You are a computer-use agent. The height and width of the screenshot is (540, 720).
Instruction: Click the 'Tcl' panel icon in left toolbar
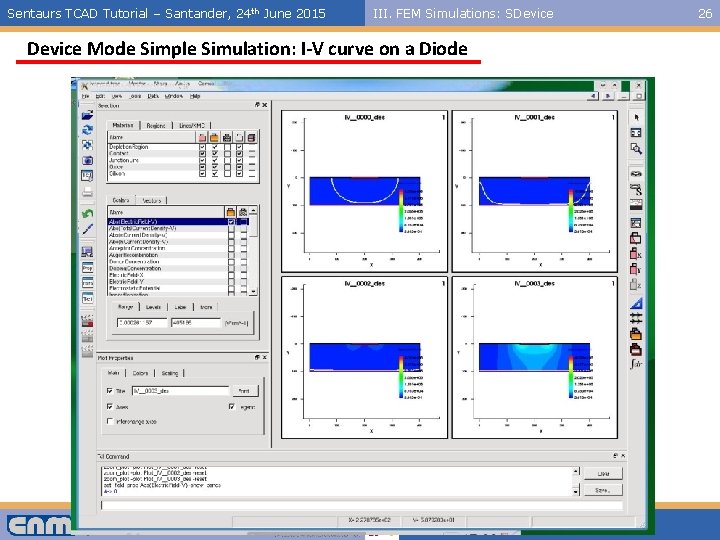click(x=87, y=298)
